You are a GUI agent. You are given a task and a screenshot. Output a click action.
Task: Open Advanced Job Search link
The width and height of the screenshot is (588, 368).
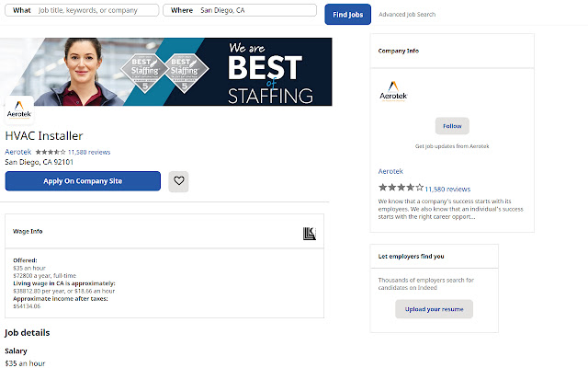pos(407,15)
